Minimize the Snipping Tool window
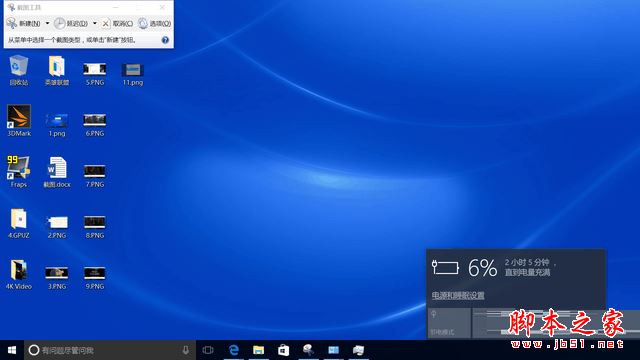The image size is (640, 360). pyautogui.click(x=116, y=7)
